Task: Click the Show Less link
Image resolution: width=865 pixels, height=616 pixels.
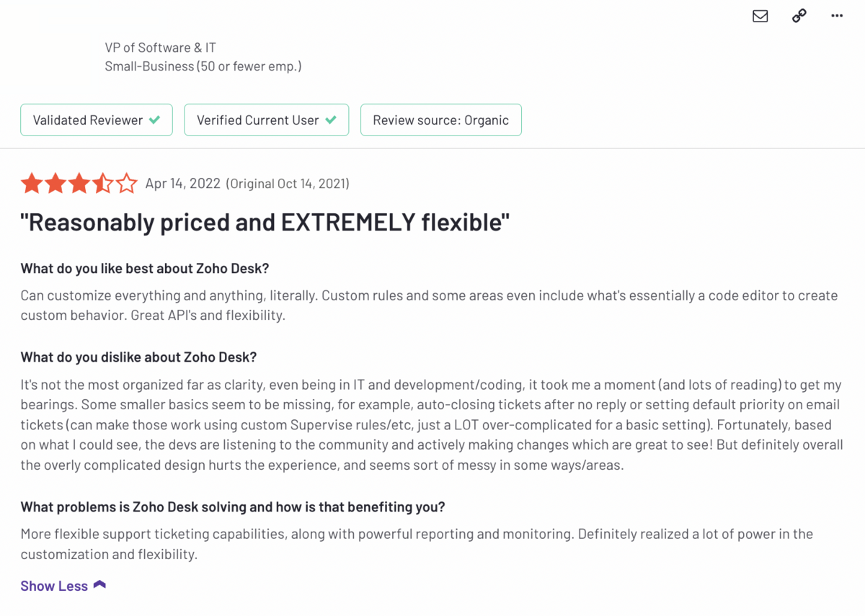Action: coord(54,586)
